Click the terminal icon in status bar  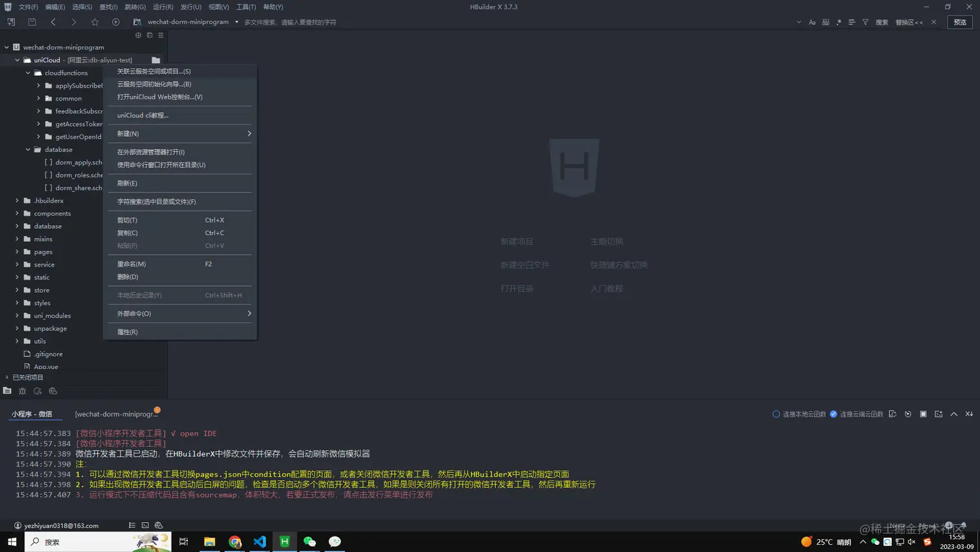tap(145, 525)
